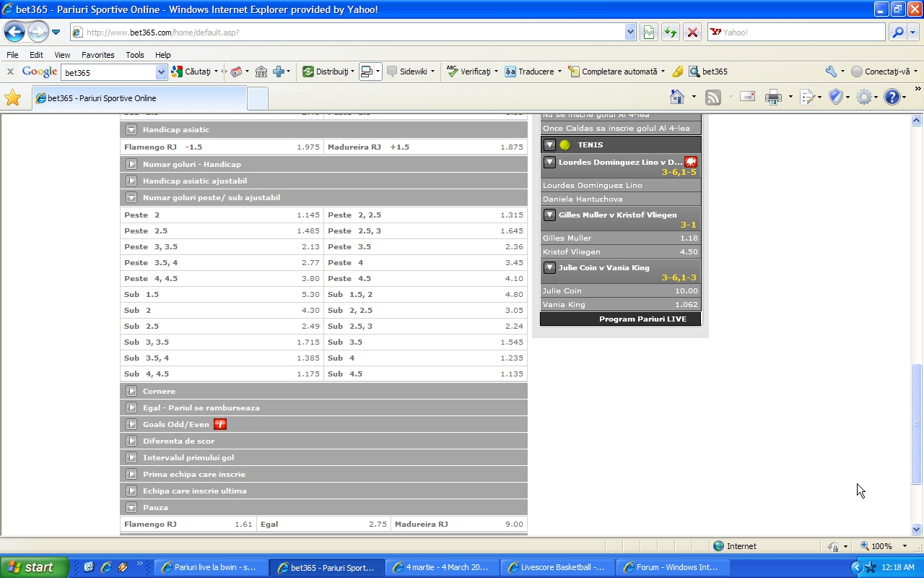Click in the Yahoo! search field
This screenshot has width=924, height=578.
[x=796, y=32]
